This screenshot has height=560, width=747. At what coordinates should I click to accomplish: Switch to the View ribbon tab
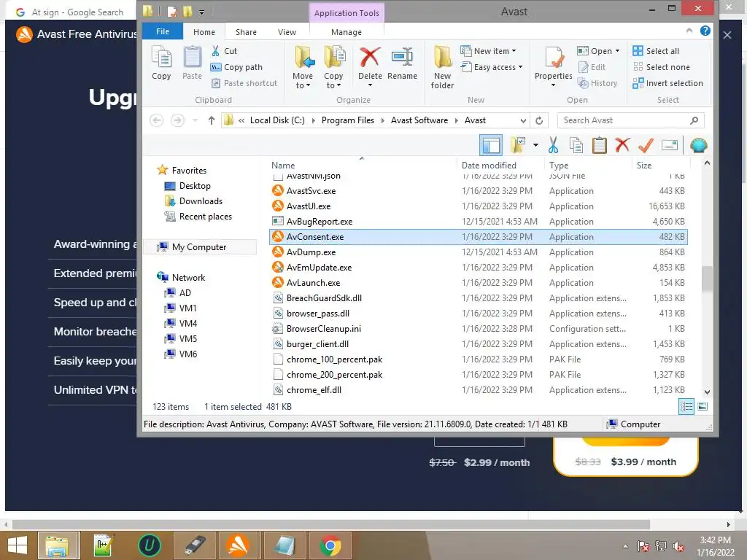pos(287,32)
